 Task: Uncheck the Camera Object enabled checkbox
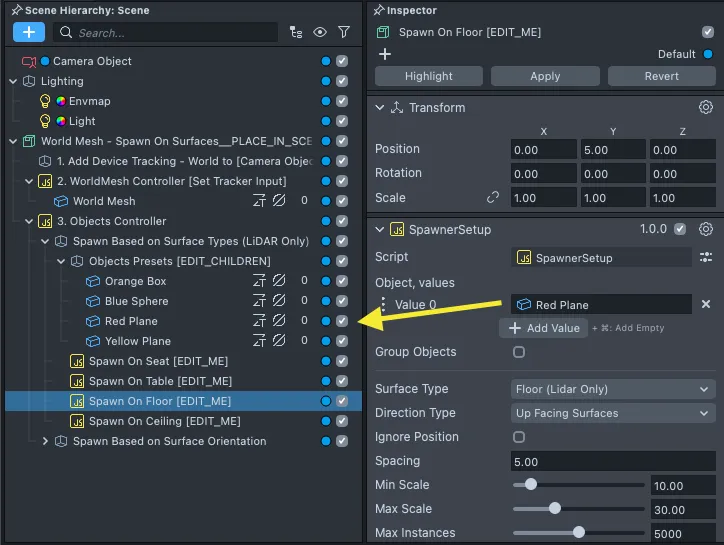pyautogui.click(x=343, y=61)
